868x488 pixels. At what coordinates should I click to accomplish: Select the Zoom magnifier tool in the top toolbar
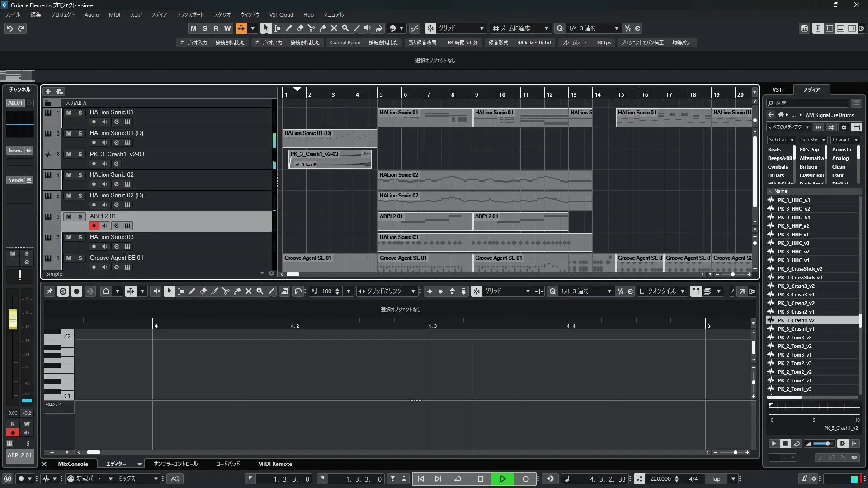pos(345,28)
